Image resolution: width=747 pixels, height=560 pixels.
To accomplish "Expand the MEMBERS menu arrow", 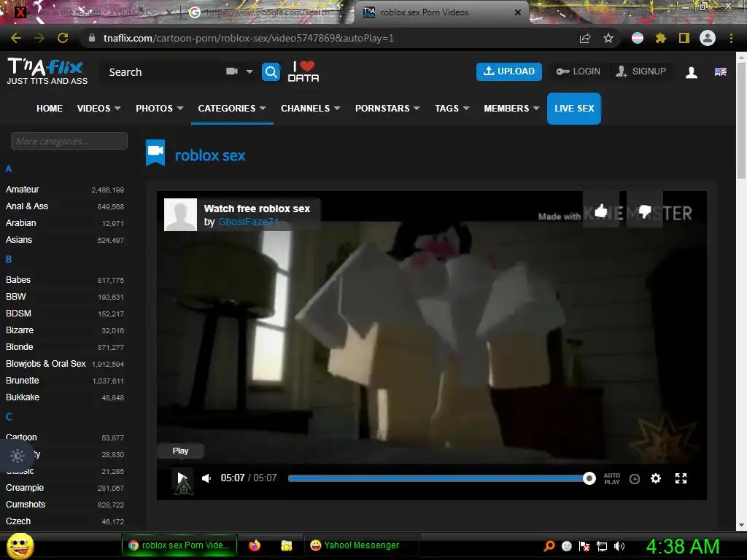I will (x=536, y=109).
